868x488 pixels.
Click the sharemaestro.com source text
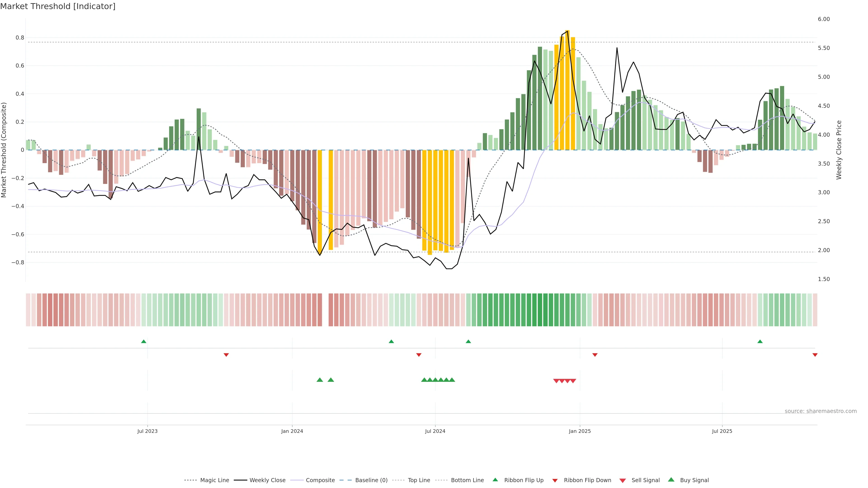point(821,411)
